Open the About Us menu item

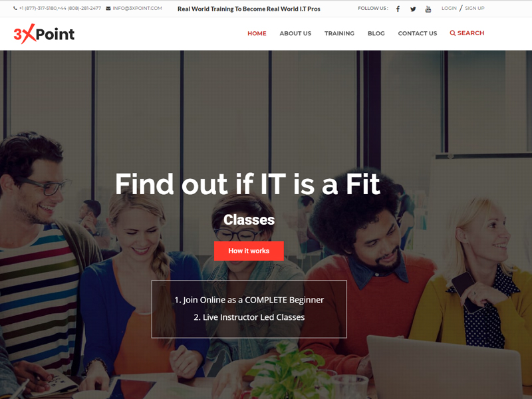[295, 33]
